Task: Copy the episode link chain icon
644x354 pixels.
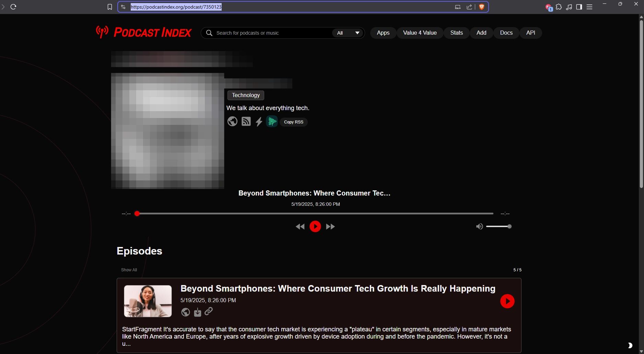Action: coord(209,311)
